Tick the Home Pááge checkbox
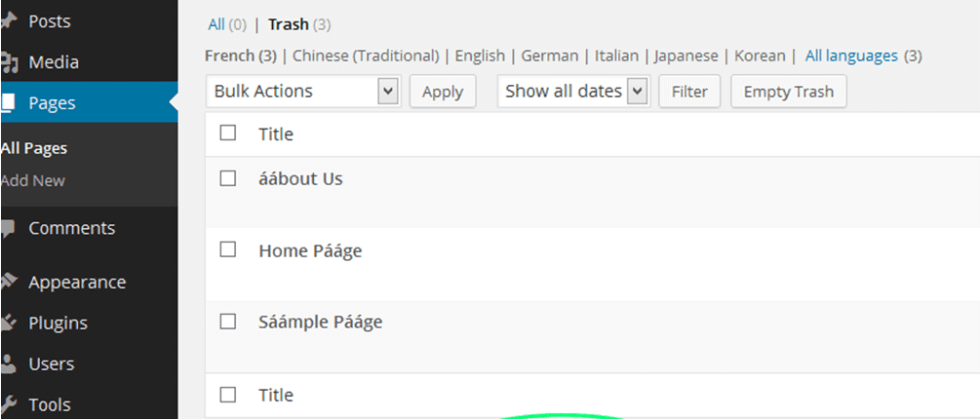 click(228, 249)
